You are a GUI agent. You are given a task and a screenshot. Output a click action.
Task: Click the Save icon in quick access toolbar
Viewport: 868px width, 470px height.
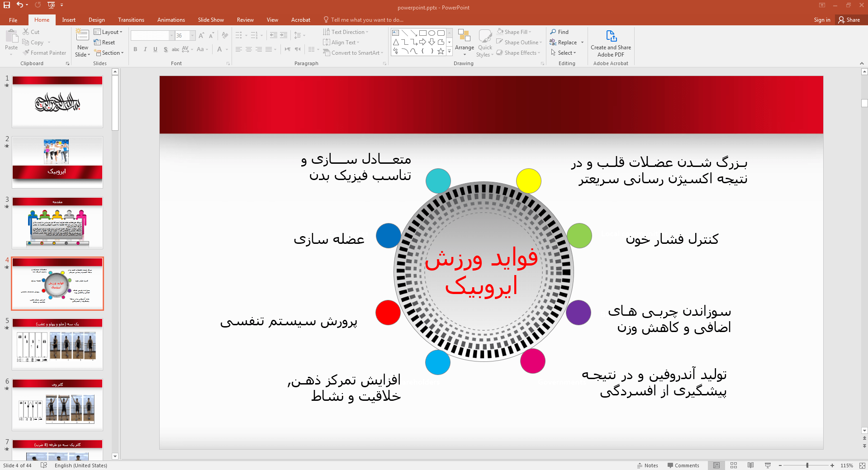(x=7, y=5)
